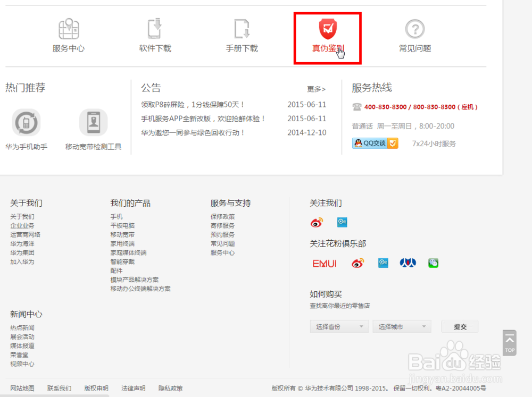Open 联系我们 at the page bottom

pos(60,388)
